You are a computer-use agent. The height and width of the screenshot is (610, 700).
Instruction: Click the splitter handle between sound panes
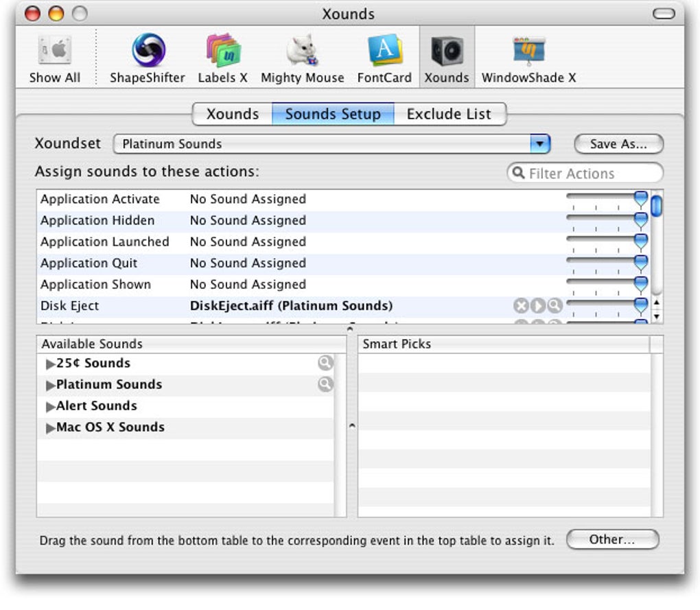(352, 426)
